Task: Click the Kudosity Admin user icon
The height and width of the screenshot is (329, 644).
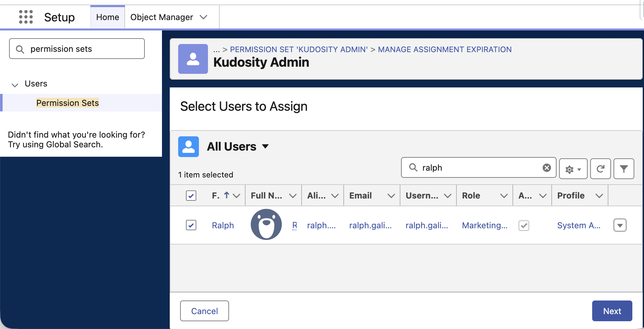Action: click(193, 59)
